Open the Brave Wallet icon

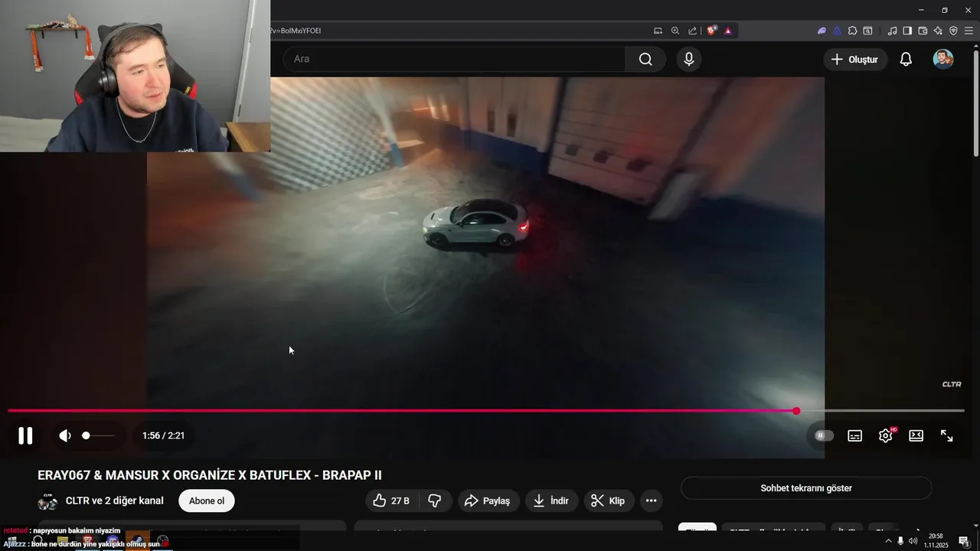[923, 31]
